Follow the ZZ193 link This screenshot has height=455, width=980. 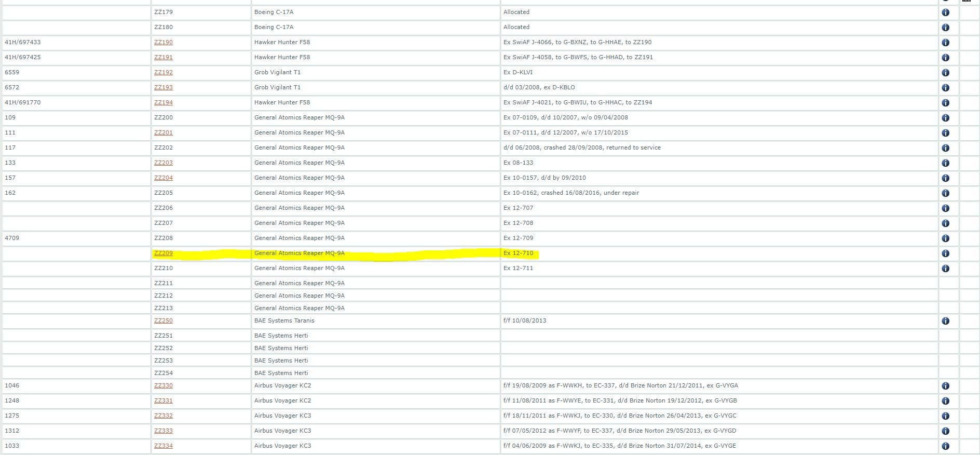click(164, 87)
